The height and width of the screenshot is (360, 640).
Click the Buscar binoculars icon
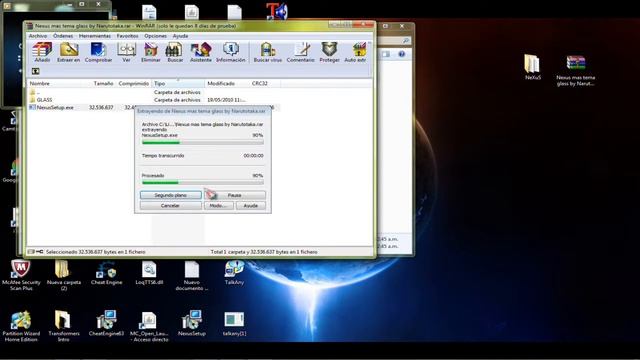[x=175, y=52]
